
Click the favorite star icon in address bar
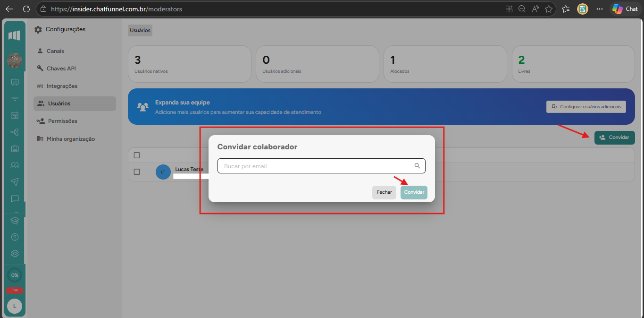click(549, 9)
